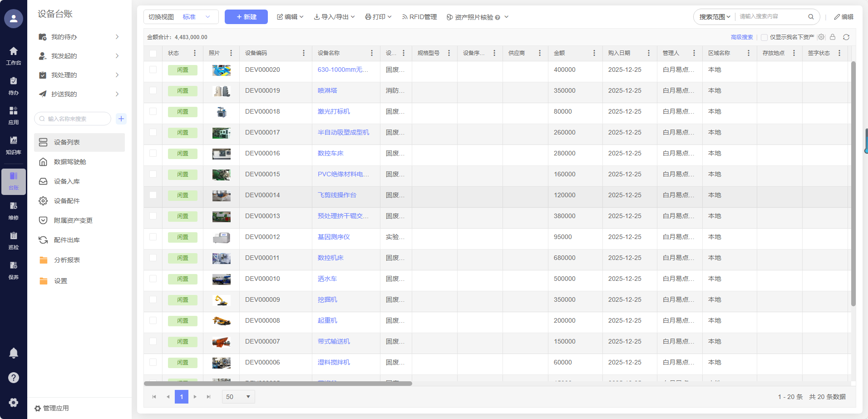Open the 维修 sidebar icon

pyautogui.click(x=14, y=210)
